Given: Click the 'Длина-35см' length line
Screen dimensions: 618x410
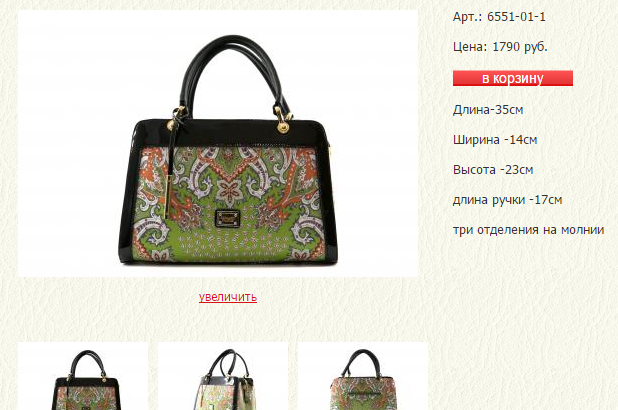Looking at the screenshot, I should (488, 110).
